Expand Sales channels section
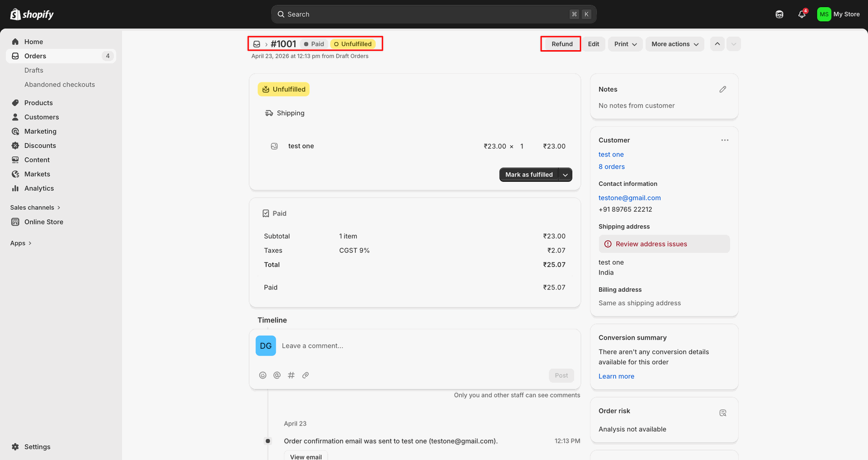The image size is (868, 460). [35, 208]
